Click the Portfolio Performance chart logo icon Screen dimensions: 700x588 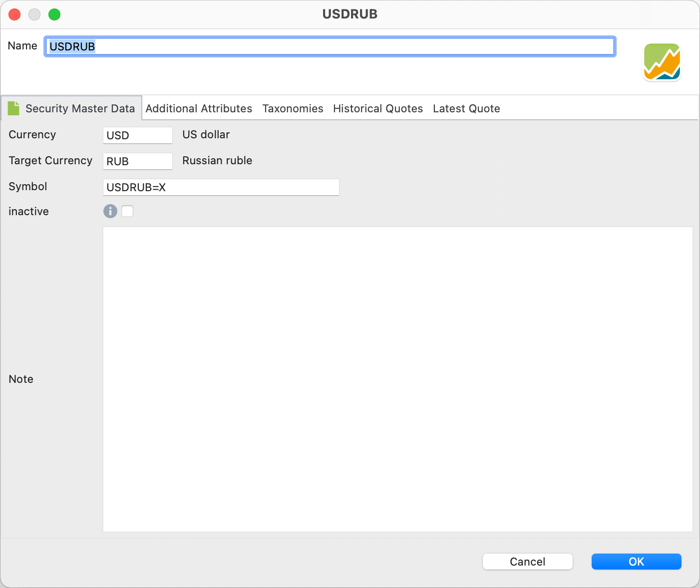coord(662,62)
